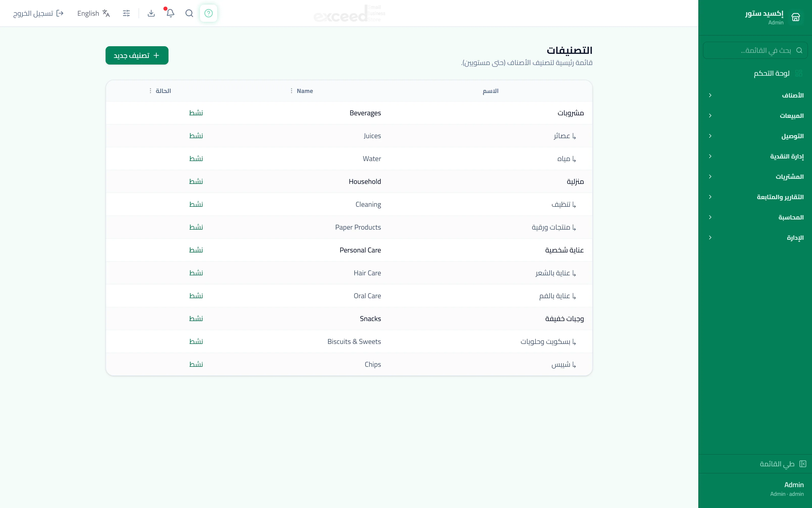
Task: Select the Personal Care cell
Action: click(360, 250)
